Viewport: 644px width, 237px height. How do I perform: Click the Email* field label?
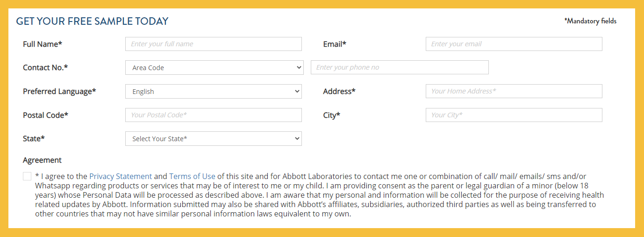pyautogui.click(x=335, y=44)
